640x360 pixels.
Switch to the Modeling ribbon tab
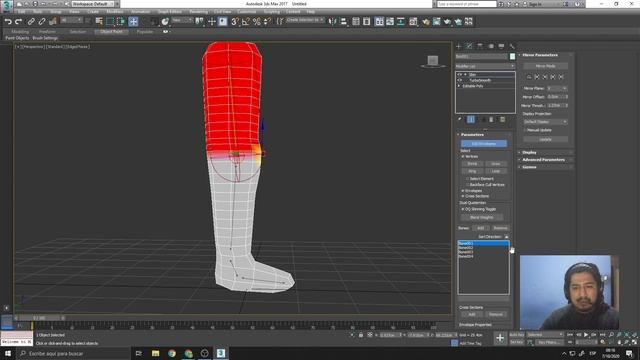[20, 31]
